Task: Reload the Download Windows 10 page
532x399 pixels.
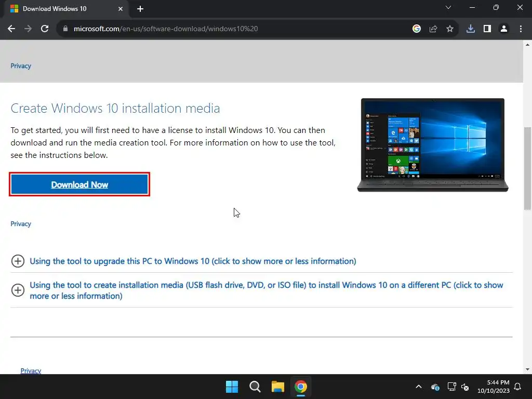Action: (x=45, y=29)
